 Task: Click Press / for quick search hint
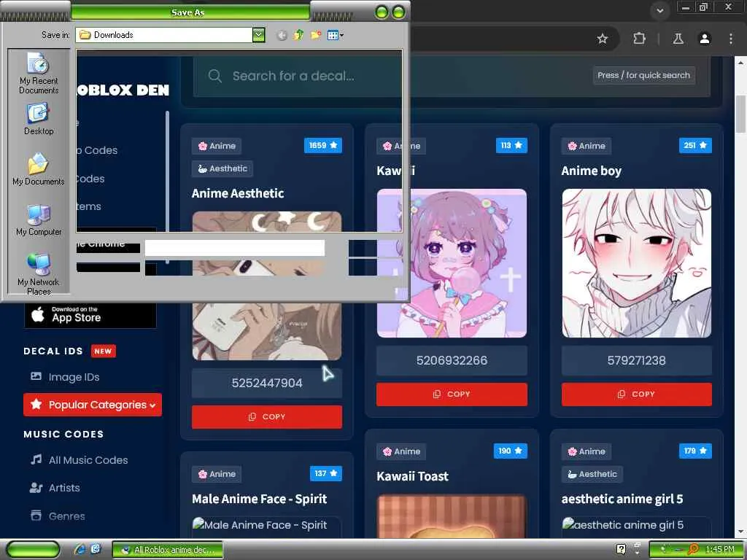tap(643, 75)
